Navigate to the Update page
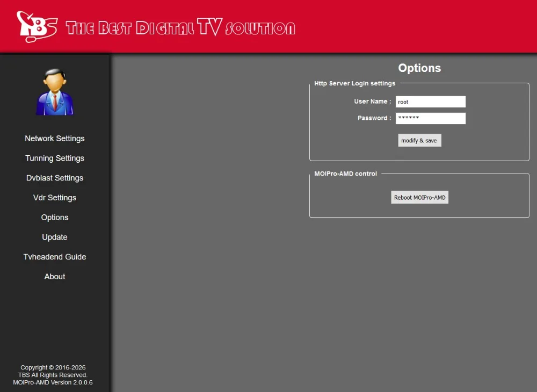The image size is (537, 392). [x=54, y=237]
